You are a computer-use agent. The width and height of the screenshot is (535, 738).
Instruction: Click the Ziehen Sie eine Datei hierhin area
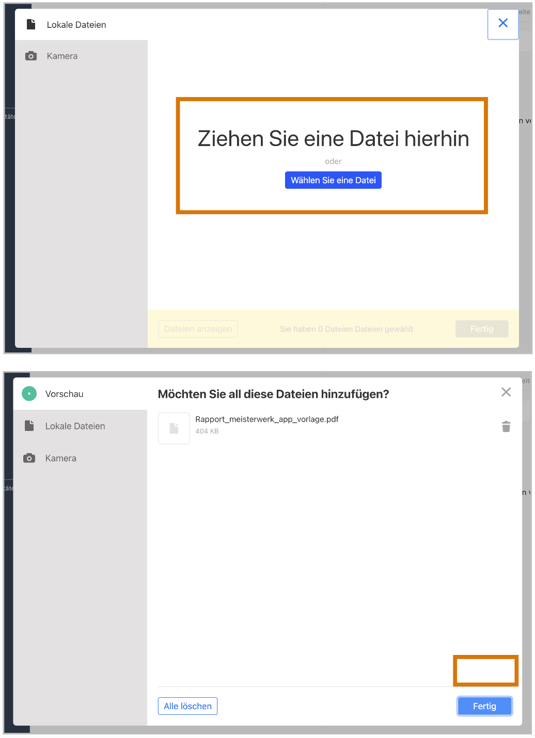332,156
